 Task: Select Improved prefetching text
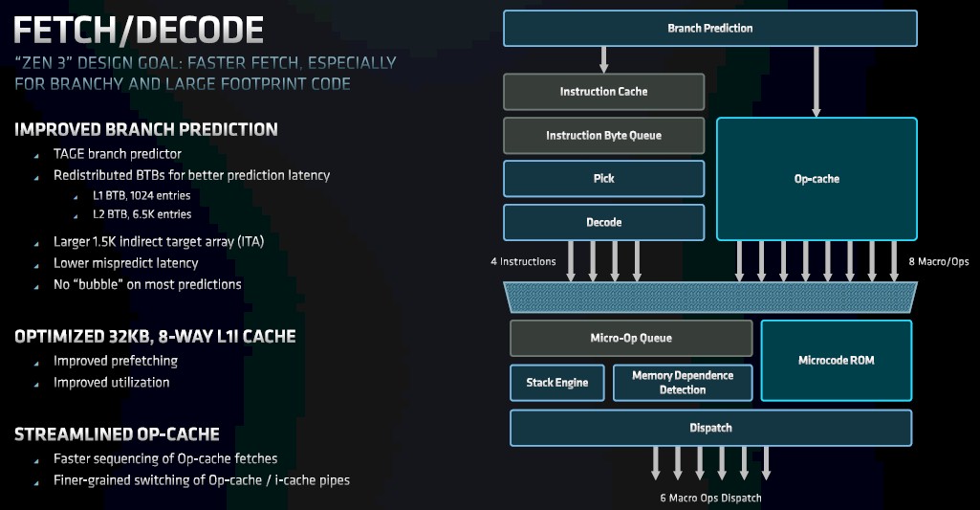(116, 361)
